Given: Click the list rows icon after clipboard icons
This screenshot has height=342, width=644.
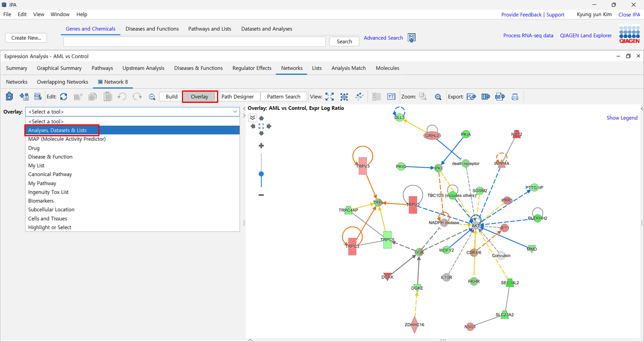Looking at the screenshot, I should [38, 97].
